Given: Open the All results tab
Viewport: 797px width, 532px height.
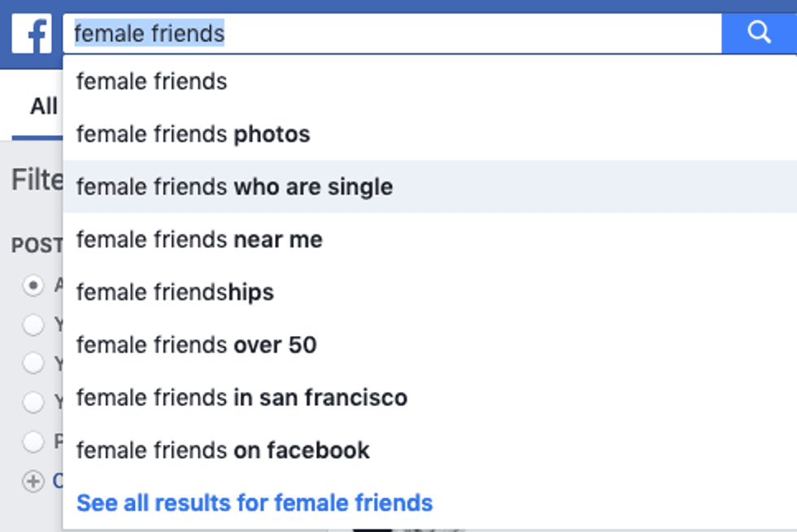Looking at the screenshot, I should tap(44, 107).
